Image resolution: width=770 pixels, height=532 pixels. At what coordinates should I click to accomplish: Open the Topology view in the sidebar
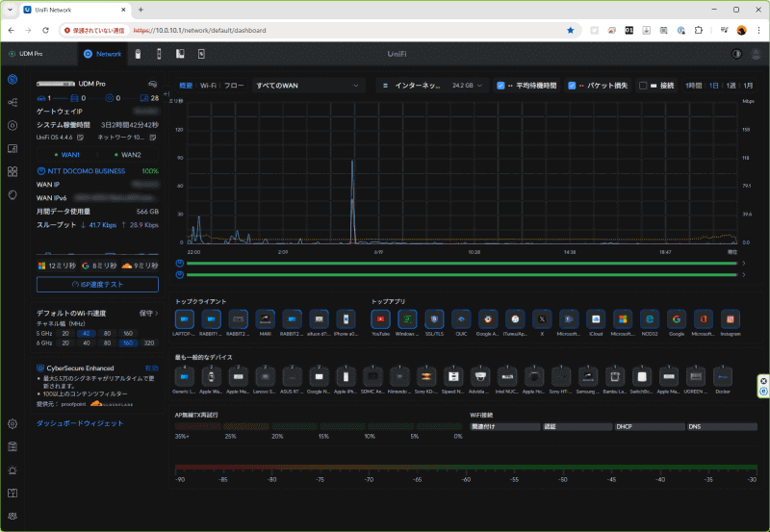pyautogui.click(x=13, y=102)
